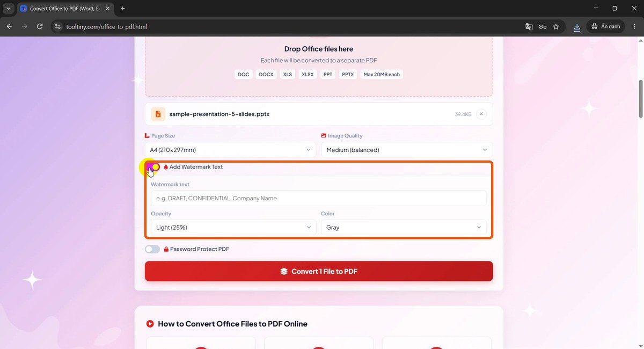Click Convert 1 File to PDF button
This screenshot has width=644, height=349.
(319, 271)
